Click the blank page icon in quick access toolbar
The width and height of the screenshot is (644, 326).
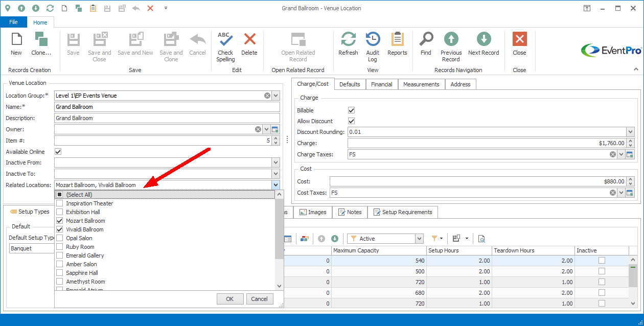tap(64, 8)
